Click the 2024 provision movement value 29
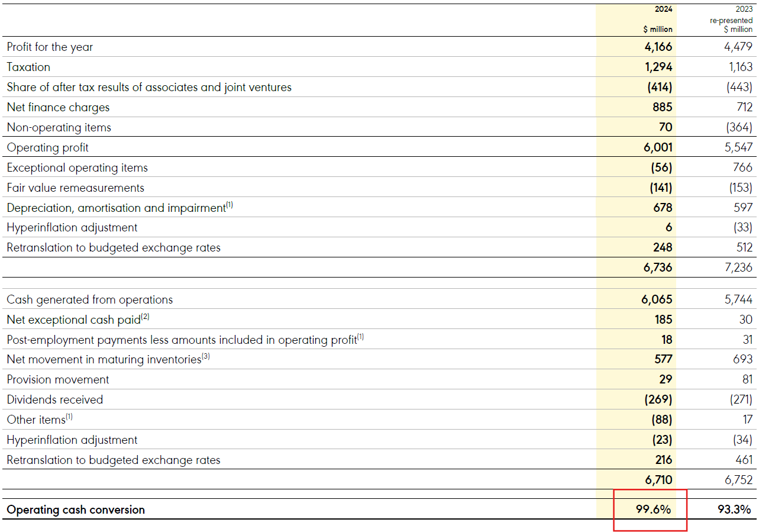The width and height of the screenshot is (759, 532). pos(666,379)
